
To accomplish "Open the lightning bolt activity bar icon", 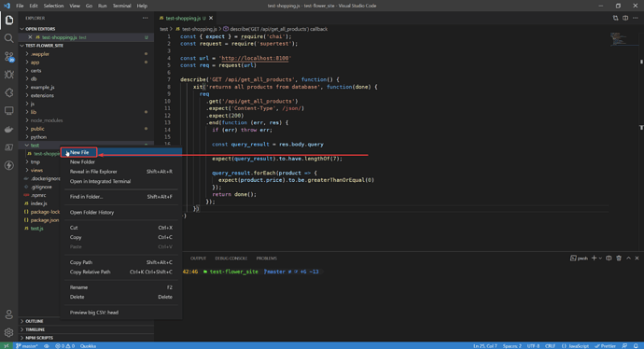I will [x=9, y=165].
